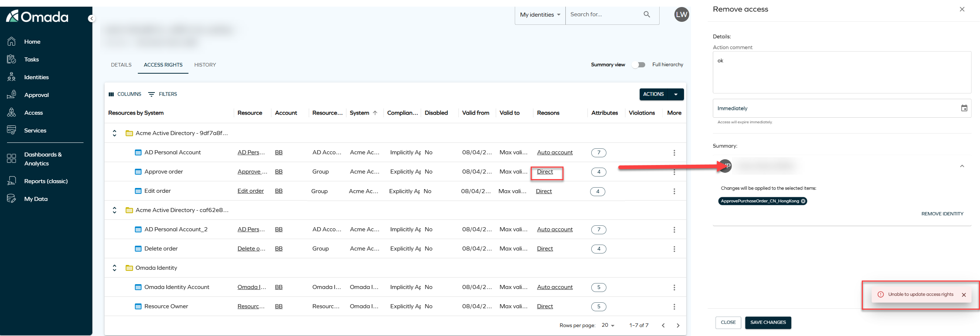Viewport: 980px width, 336px height.
Task: Open More menu for Approve order row
Action: click(674, 172)
